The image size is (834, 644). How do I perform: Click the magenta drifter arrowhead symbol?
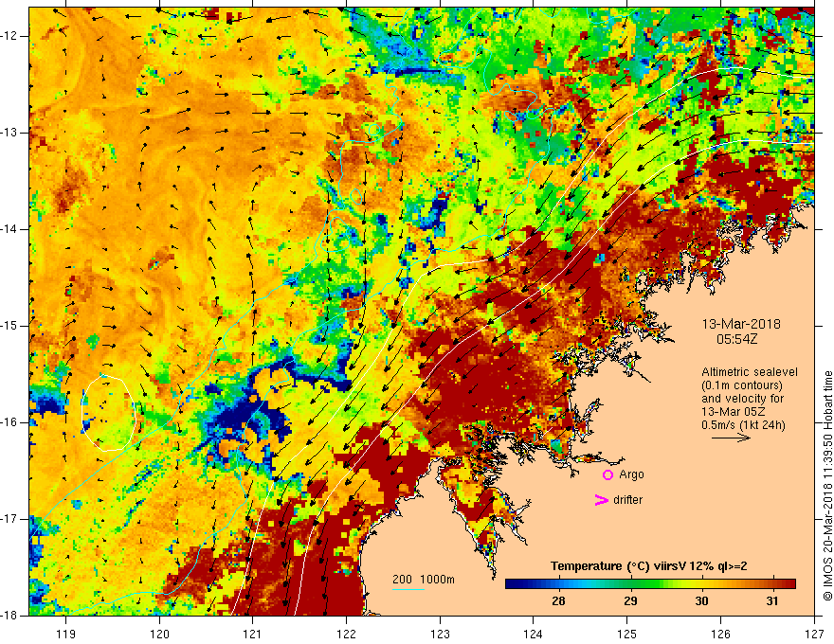(601, 500)
